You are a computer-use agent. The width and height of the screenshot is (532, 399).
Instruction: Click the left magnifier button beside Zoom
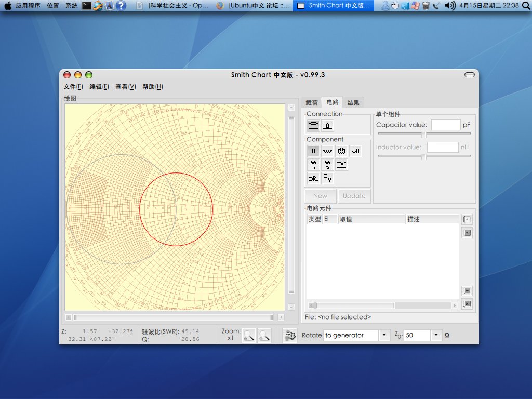coord(249,336)
